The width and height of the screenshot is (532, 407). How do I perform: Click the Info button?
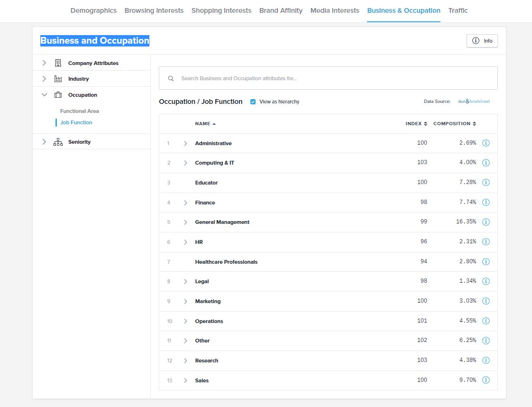pos(482,41)
